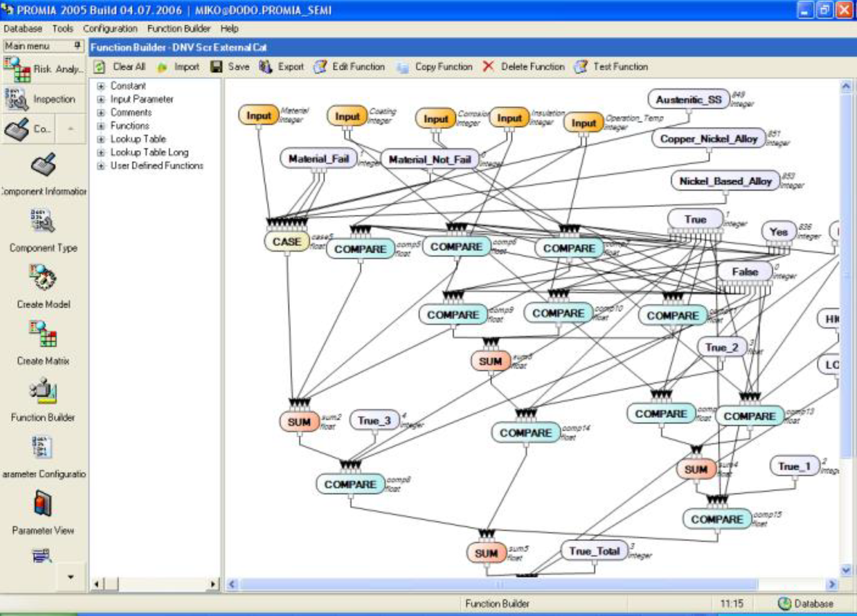Open the Component Type icon
The width and height of the screenshot is (857, 616).
(43, 220)
